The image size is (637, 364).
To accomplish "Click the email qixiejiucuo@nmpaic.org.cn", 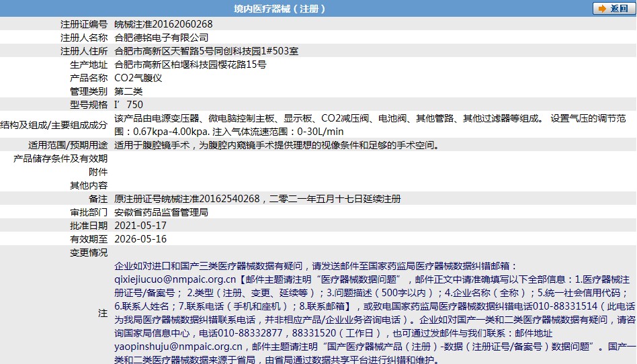I will coord(175,279).
